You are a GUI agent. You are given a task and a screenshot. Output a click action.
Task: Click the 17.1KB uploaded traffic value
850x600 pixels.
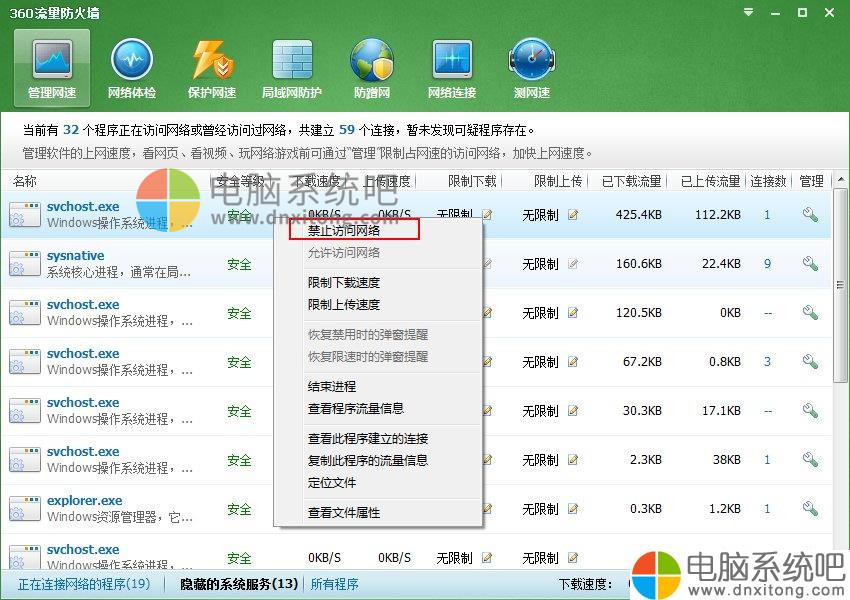pyautogui.click(x=721, y=411)
